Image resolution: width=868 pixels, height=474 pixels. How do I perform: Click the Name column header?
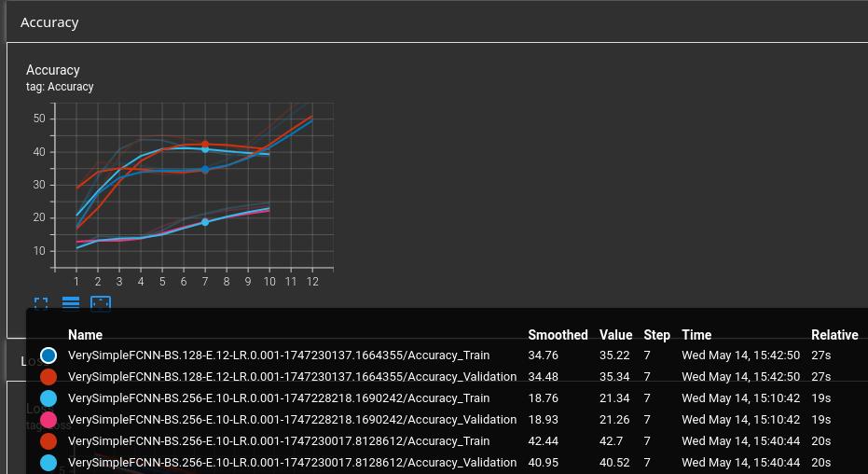(85, 334)
